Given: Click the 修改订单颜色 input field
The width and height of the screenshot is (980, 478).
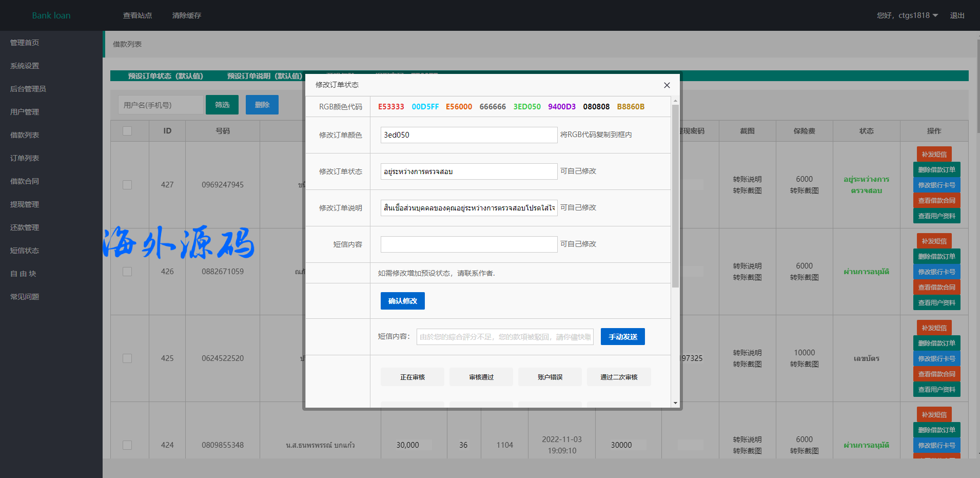Looking at the screenshot, I should (468, 135).
